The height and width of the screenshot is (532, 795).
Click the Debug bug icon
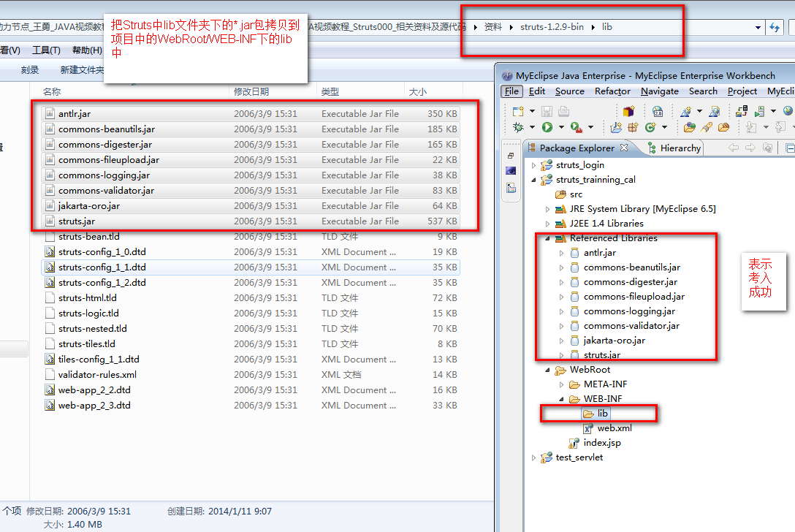pyautogui.click(x=519, y=127)
